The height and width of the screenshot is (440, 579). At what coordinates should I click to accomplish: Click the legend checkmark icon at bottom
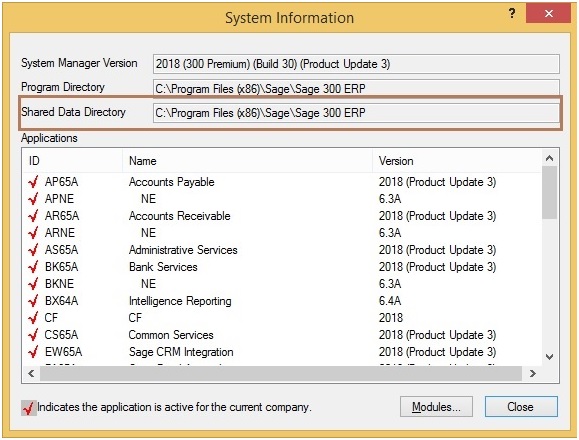click(29, 408)
